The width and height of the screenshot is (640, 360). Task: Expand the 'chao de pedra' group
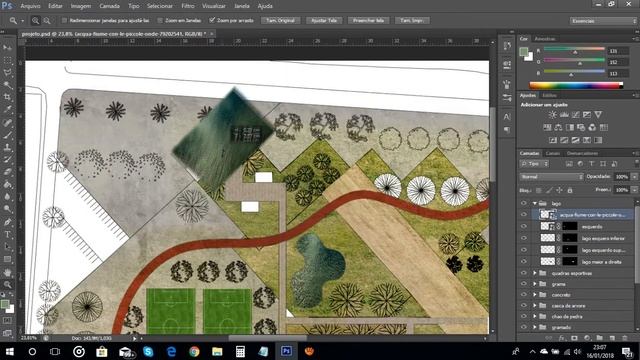tap(535, 316)
